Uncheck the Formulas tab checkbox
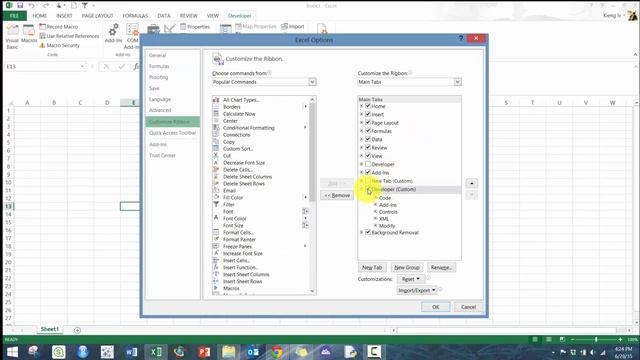This screenshot has width=640, height=360. (368, 131)
